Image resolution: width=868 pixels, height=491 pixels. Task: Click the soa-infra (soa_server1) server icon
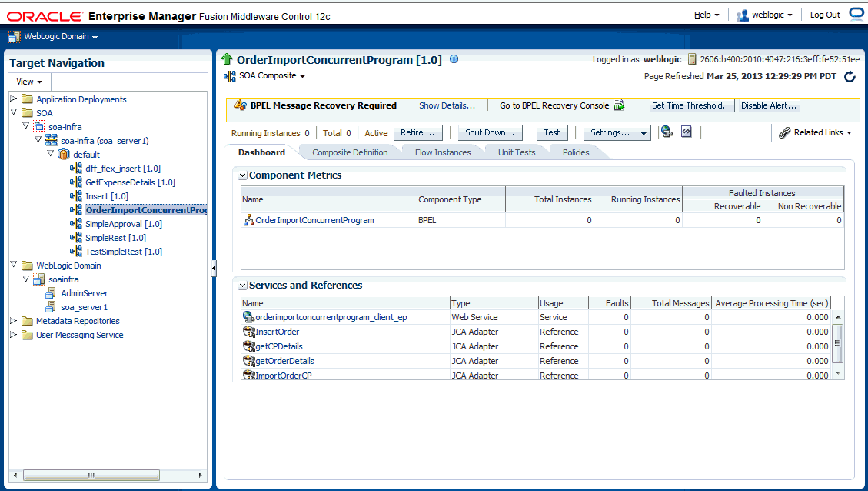point(52,141)
